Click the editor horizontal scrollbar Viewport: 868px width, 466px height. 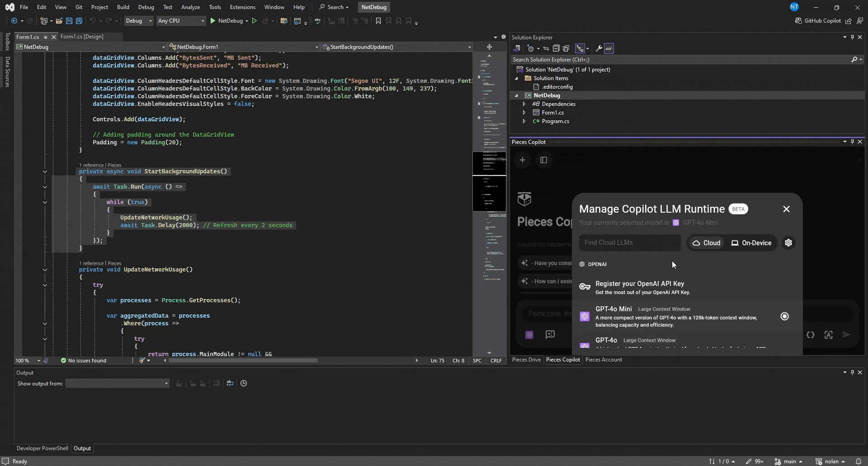tap(243, 361)
